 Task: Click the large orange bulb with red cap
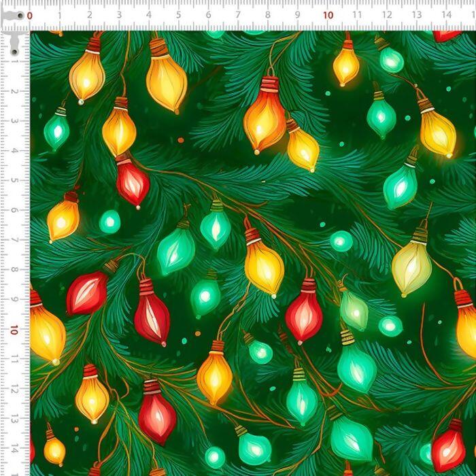265,117
